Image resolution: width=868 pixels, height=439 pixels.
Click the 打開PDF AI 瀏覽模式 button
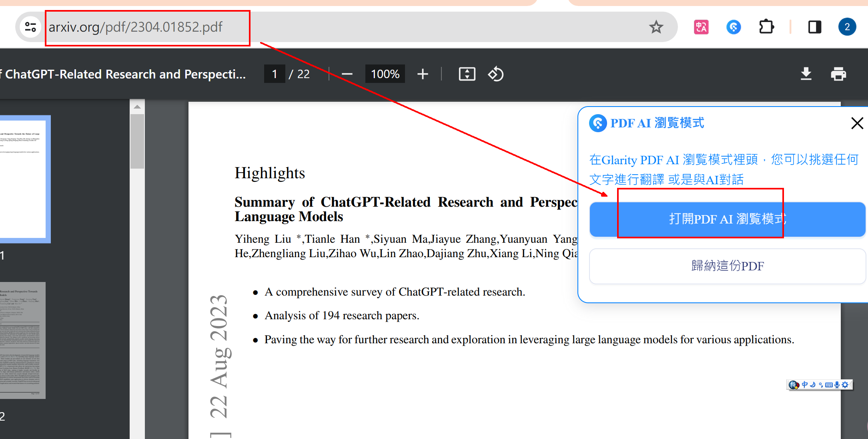click(727, 219)
